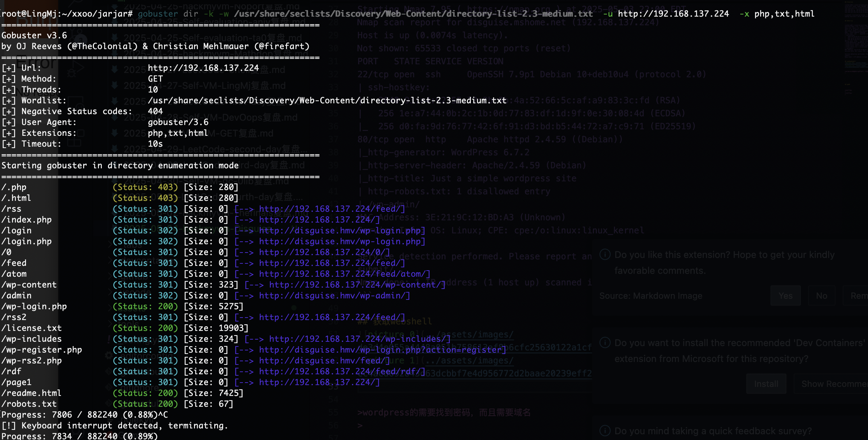
Task: Open the feed redirect on the /rss2 row
Action: (x=330, y=317)
